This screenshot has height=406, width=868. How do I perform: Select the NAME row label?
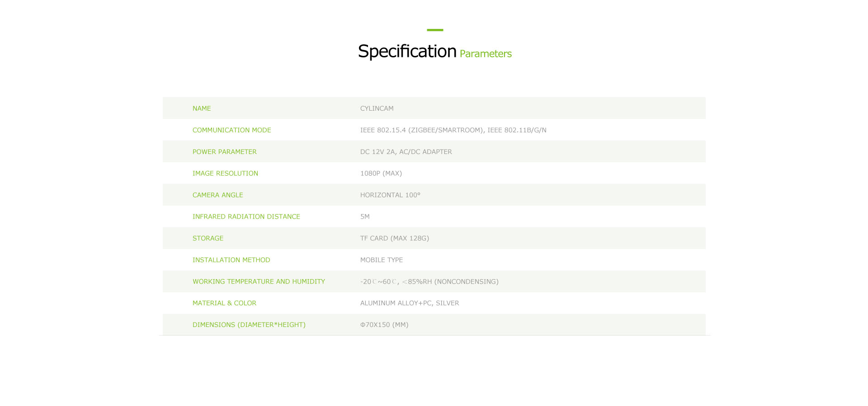click(202, 108)
